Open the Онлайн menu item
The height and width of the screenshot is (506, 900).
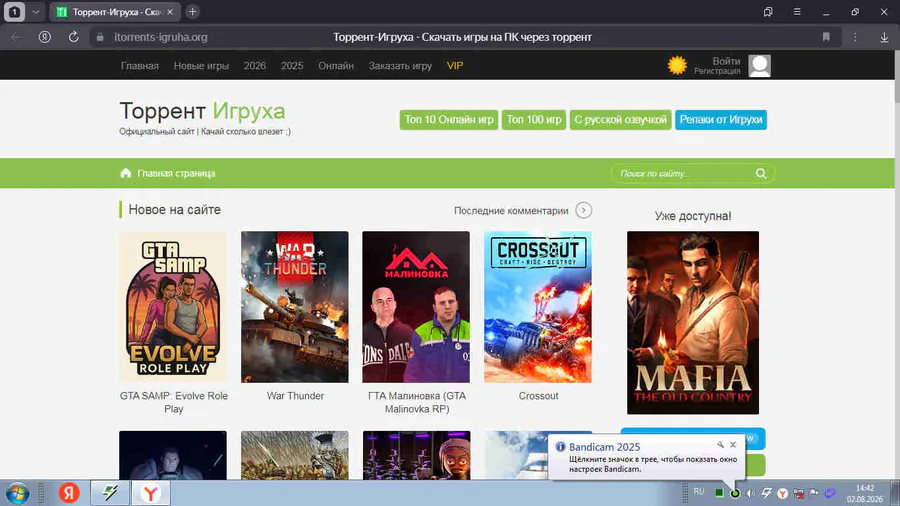coord(336,65)
